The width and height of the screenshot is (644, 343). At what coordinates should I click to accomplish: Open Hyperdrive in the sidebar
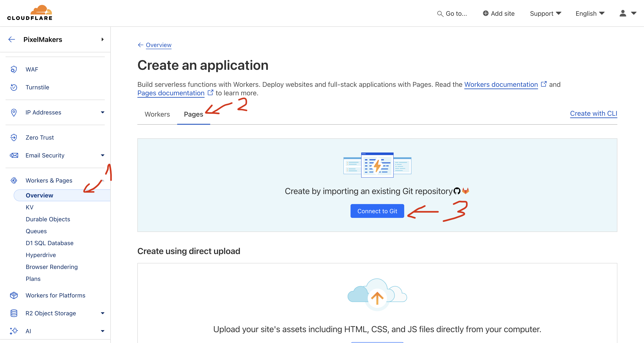pyautogui.click(x=41, y=255)
